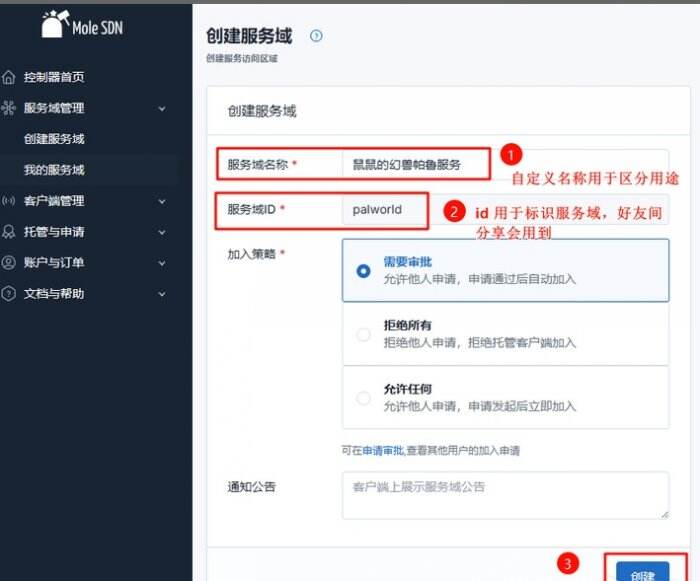This screenshot has width=700, height=581.
Task: Select the 允许任何 join policy option
Action: click(364, 398)
